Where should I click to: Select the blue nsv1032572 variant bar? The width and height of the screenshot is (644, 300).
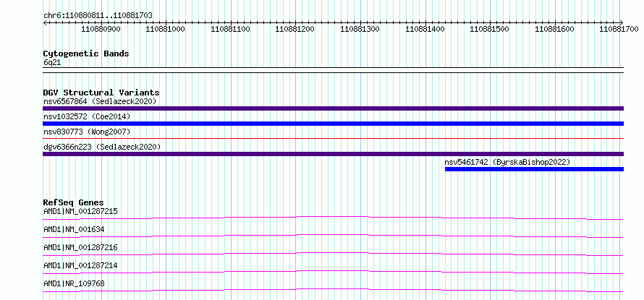click(x=333, y=124)
